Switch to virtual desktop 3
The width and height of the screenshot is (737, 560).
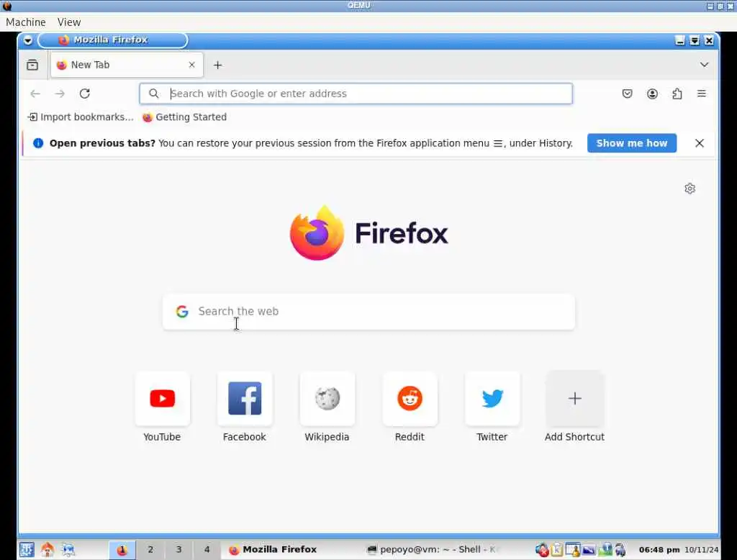tap(178, 549)
